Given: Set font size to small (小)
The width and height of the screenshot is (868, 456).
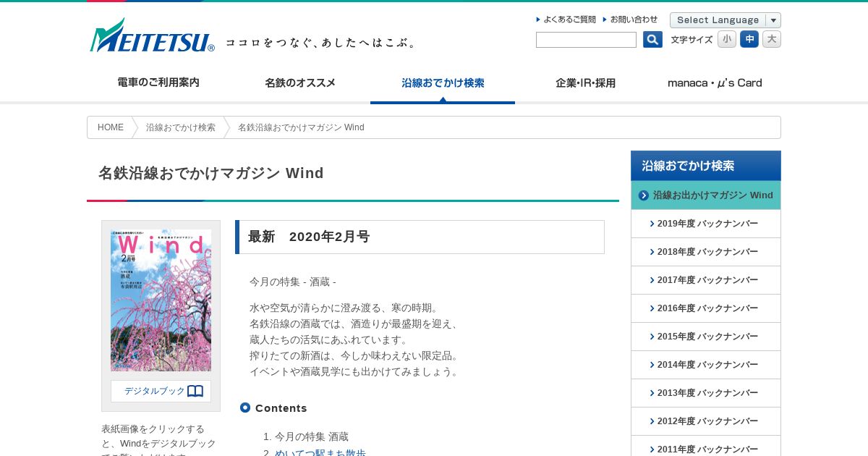Looking at the screenshot, I should (727, 39).
